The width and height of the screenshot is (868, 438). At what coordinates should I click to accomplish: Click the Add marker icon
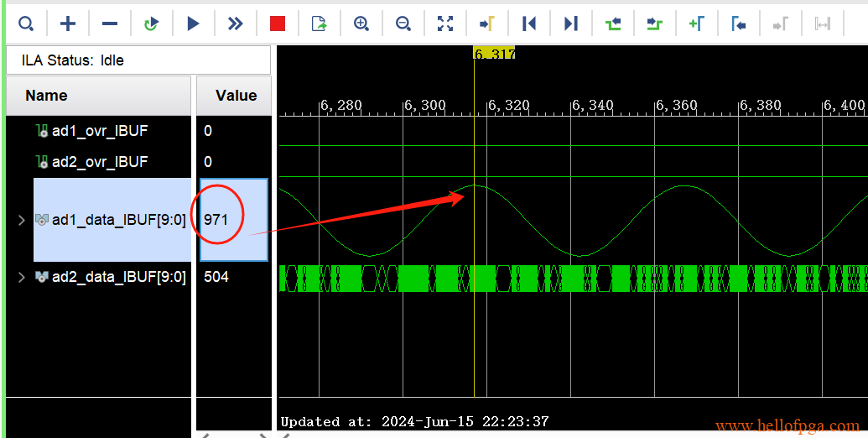[x=696, y=23]
